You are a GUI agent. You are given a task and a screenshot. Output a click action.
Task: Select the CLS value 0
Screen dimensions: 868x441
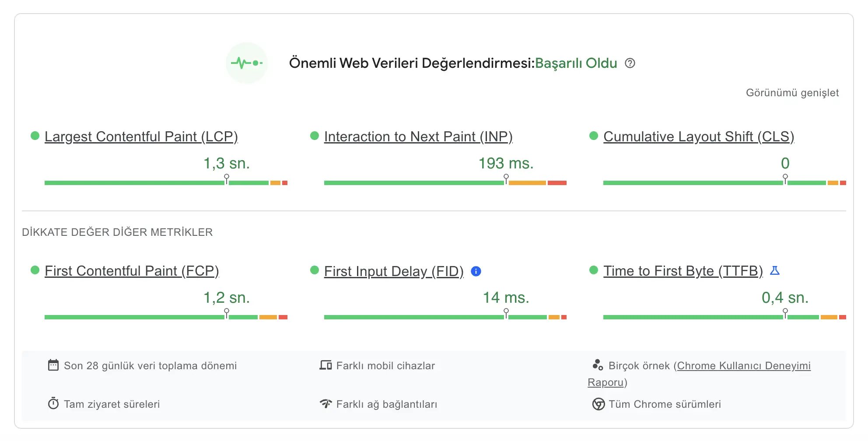(785, 163)
